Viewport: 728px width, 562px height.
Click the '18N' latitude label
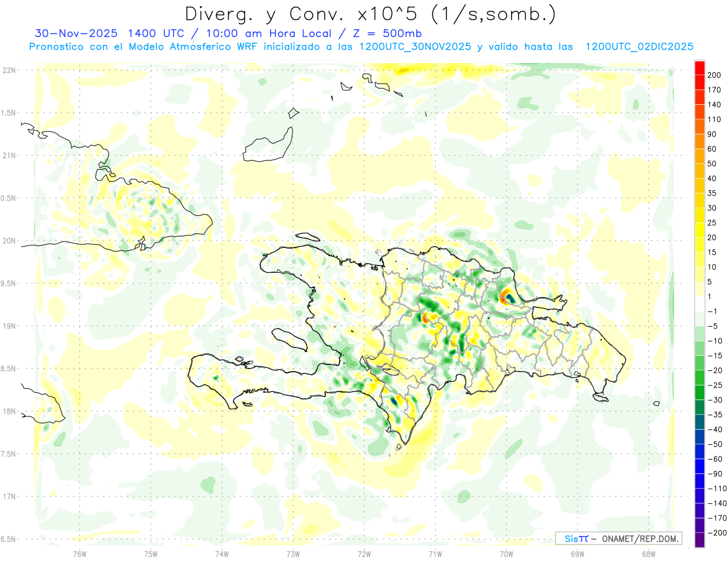[x=8, y=411]
